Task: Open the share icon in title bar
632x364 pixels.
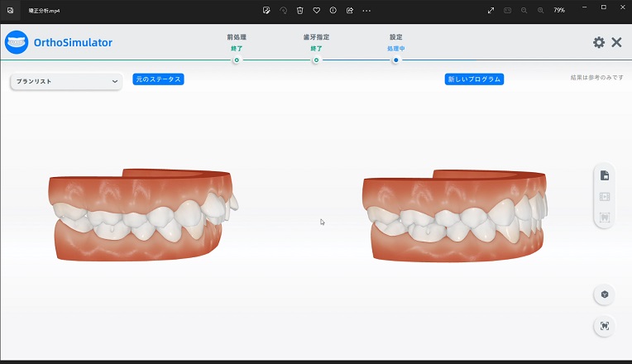Action: click(x=349, y=10)
